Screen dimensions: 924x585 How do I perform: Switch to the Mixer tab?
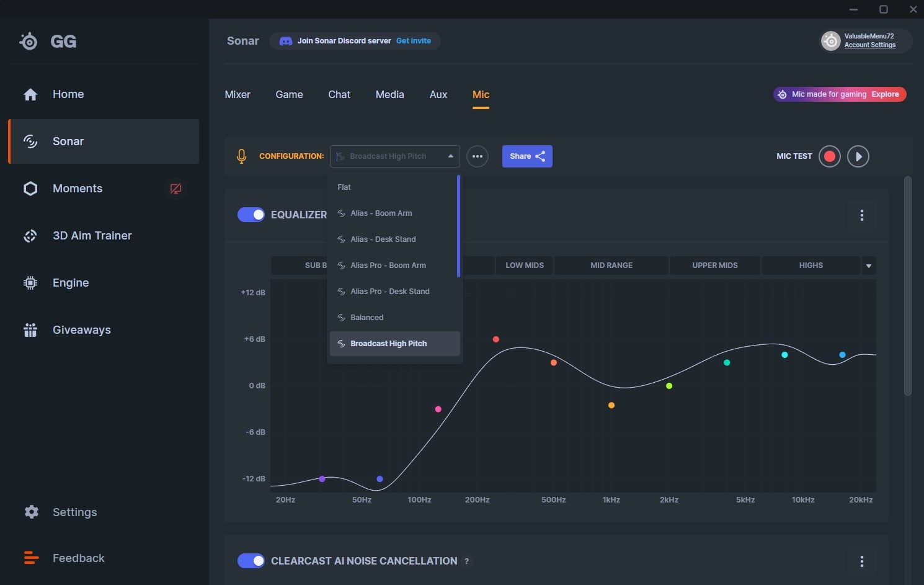pyautogui.click(x=238, y=94)
